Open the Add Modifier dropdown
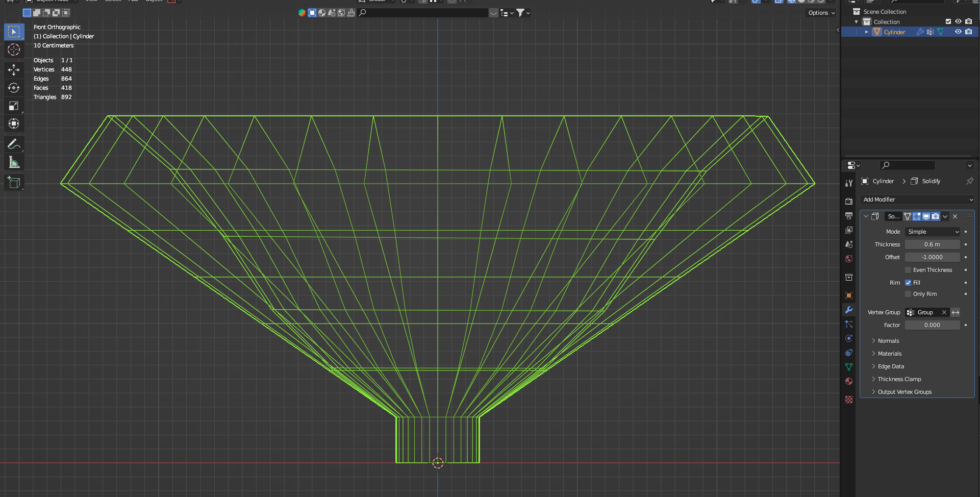This screenshot has height=497, width=980. (917, 200)
